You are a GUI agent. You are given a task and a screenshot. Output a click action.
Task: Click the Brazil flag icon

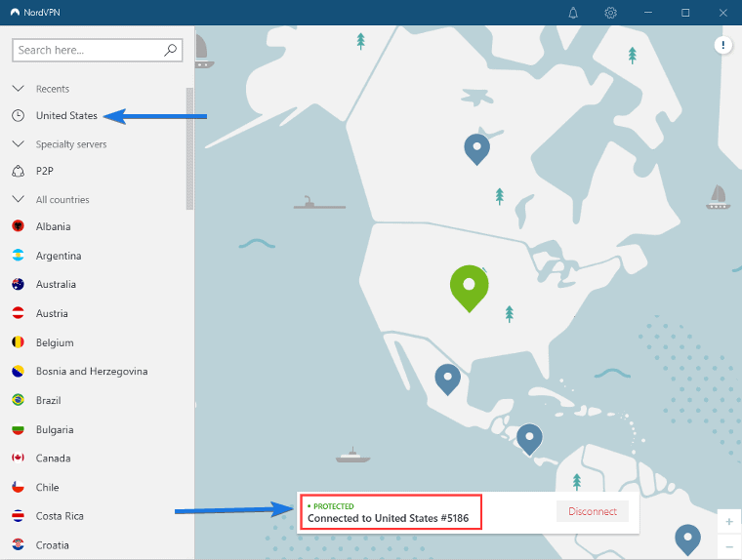click(x=18, y=400)
